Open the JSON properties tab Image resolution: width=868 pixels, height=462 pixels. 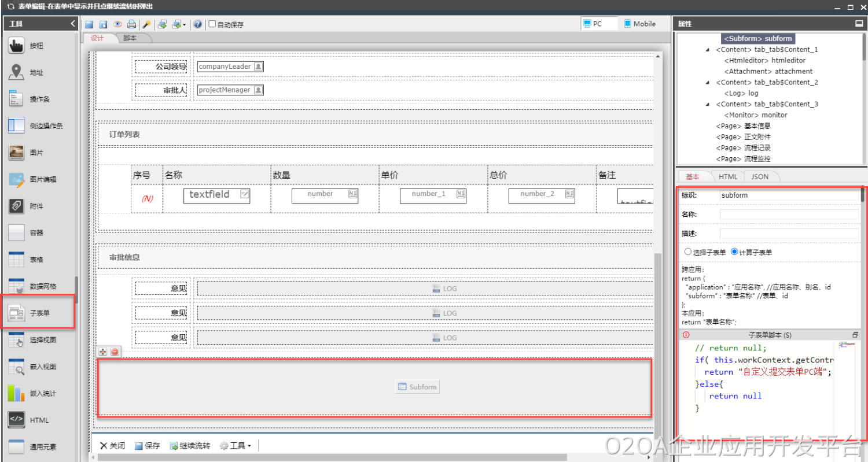pyautogui.click(x=760, y=176)
